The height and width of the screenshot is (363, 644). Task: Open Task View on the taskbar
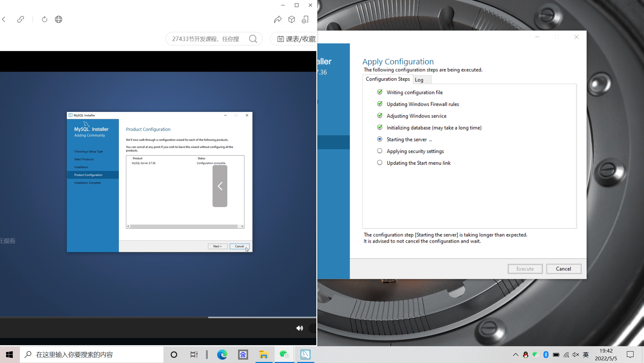[x=194, y=355]
